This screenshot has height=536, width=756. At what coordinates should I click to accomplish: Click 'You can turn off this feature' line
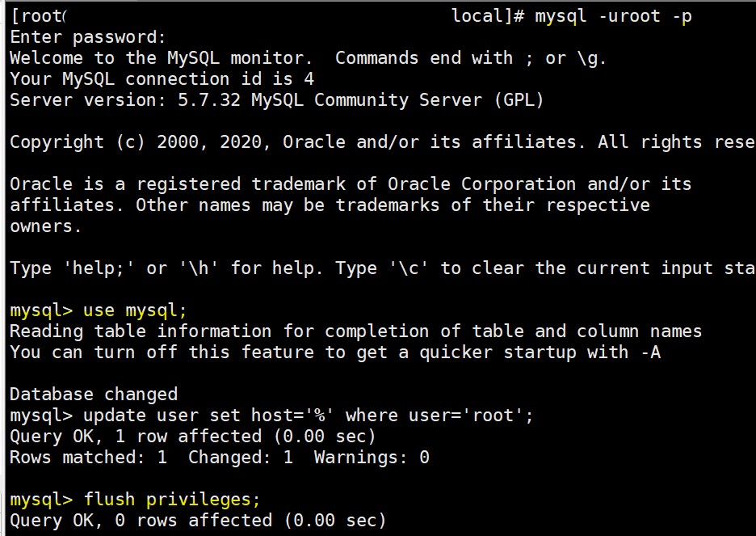pyautogui.click(x=335, y=352)
